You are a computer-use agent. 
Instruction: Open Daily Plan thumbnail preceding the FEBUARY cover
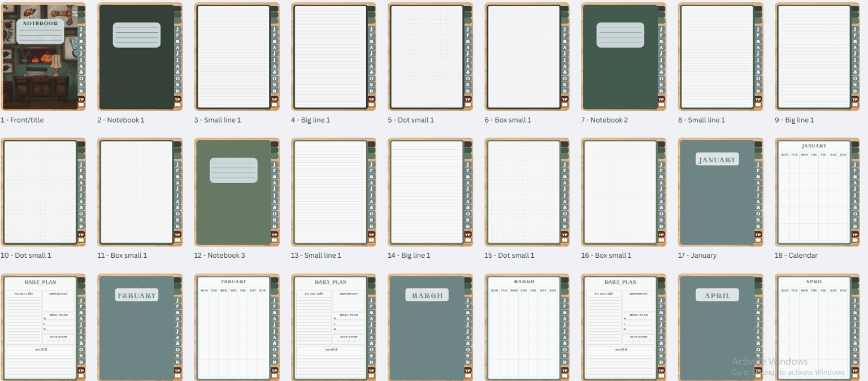[x=43, y=327]
